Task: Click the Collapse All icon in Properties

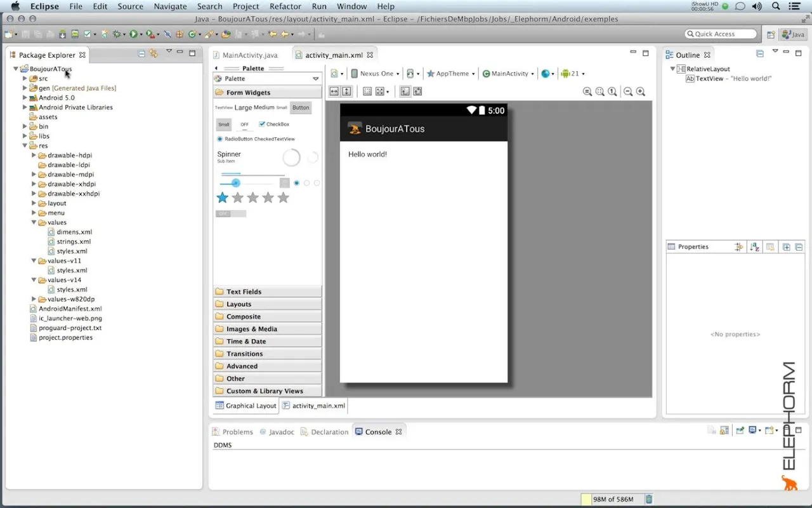Action: tap(799, 247)
